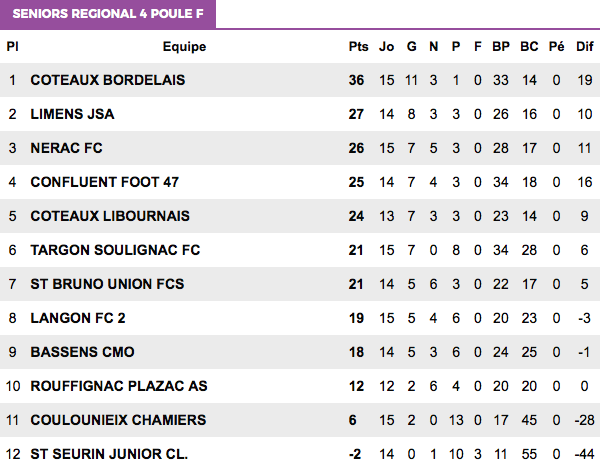Click the Dif column header
The height and width of the screenshot is (473, 602).
[x=585, y=47]
